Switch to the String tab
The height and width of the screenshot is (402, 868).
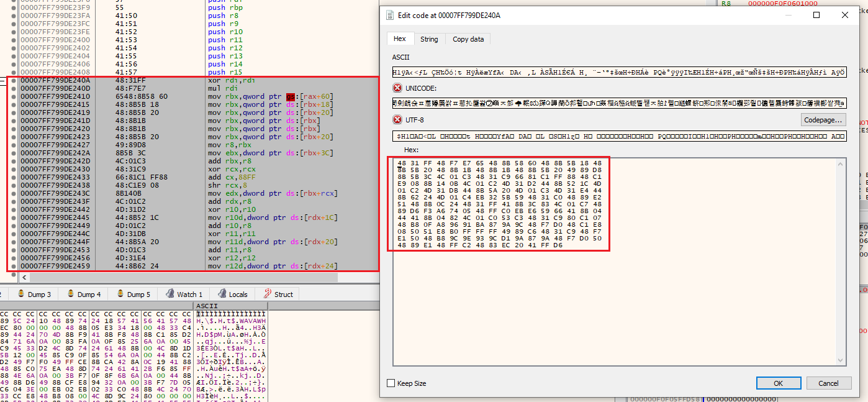pos(429,39)
